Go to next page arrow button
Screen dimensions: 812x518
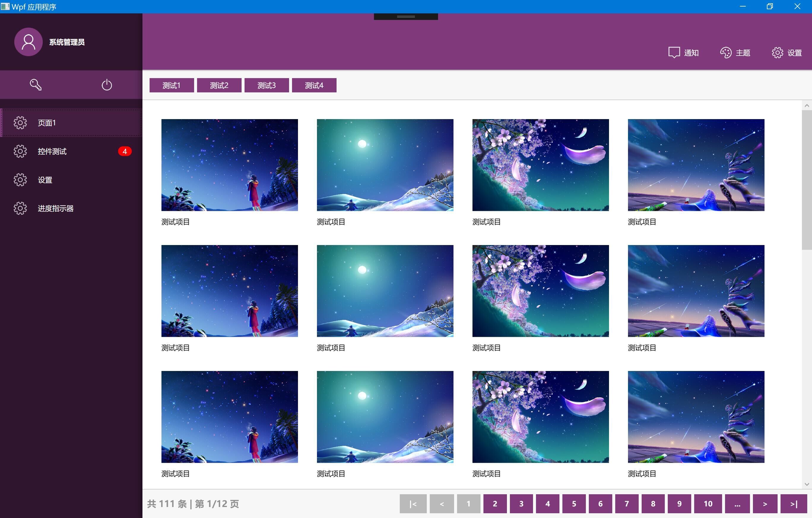click(x=765, y=503)
